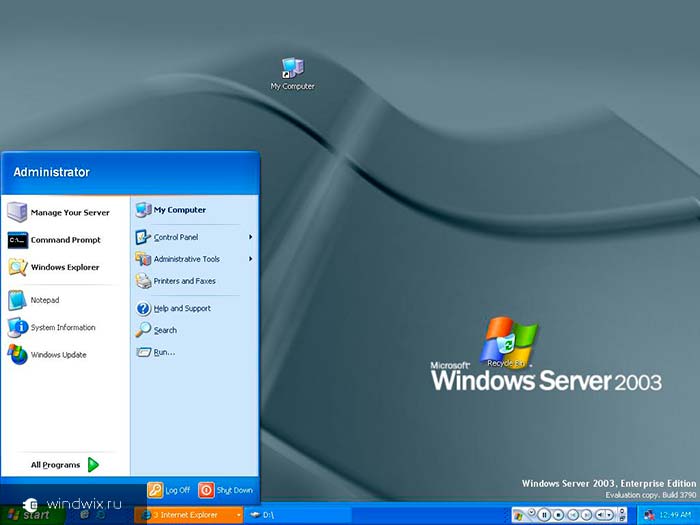Open the Internet Explorer group dropdown arrow

tap(239, 515)
